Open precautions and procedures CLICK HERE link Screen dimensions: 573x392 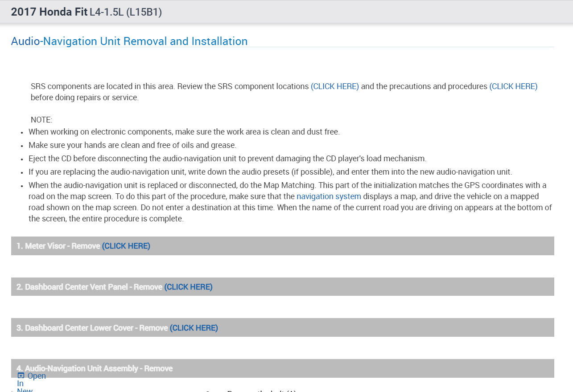[513, 86]
